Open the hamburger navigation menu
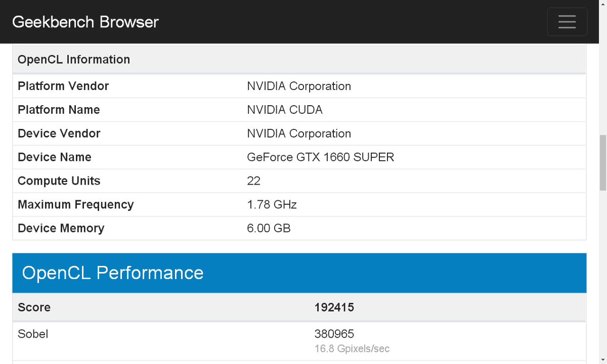Image resolution: width=607 pixels, height=364 pixels. click(567, 22)
